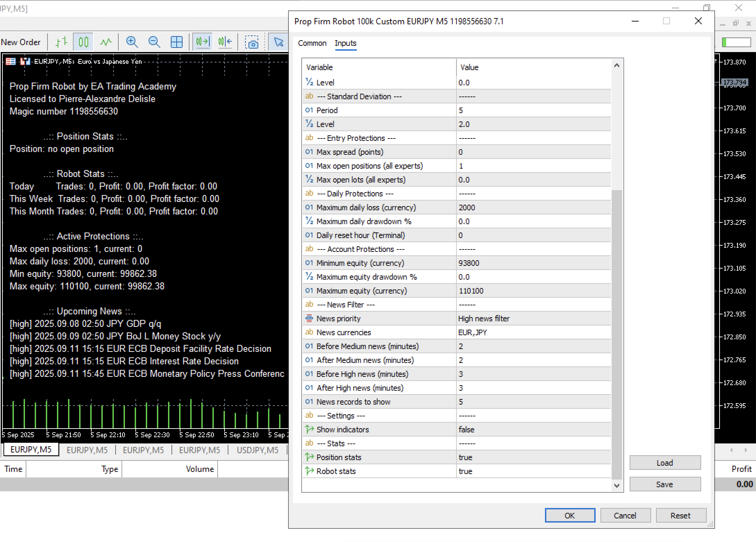Viewport: 756px width, 542px height.
Task: Zoom out of the chart
Action: [154, 42]
